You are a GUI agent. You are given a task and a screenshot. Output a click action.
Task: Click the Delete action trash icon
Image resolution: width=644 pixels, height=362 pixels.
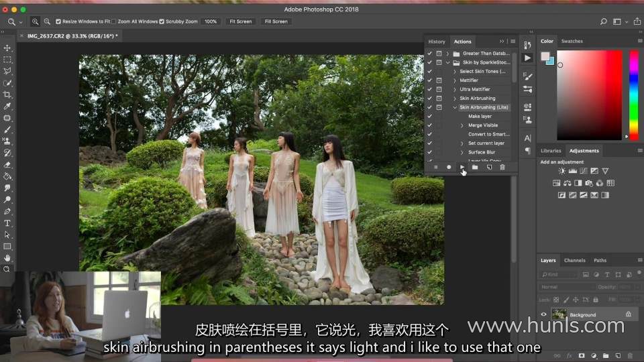click(502, 167)
